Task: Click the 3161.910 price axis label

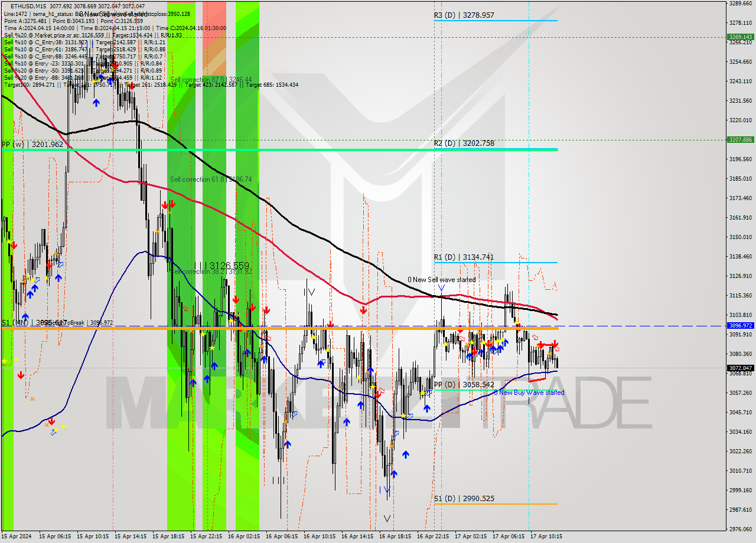Action: (x=740, y=217)
